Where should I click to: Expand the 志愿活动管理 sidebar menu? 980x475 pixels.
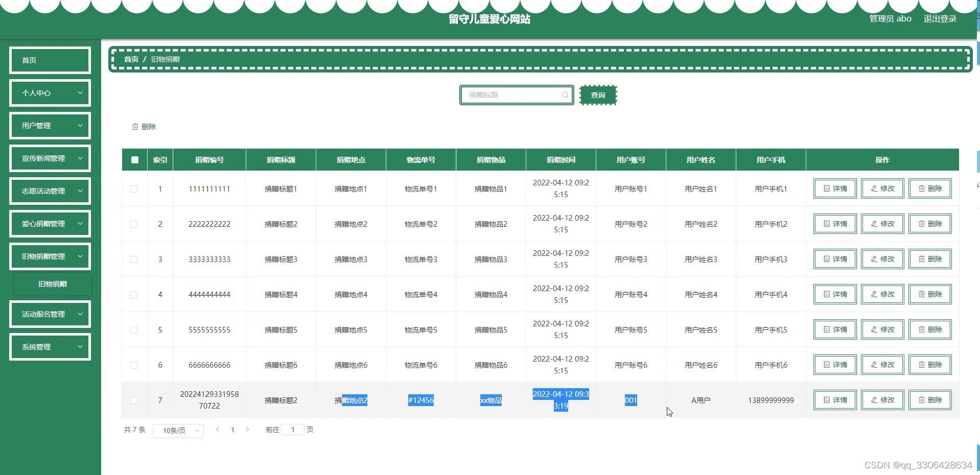(x=50, y=191)
